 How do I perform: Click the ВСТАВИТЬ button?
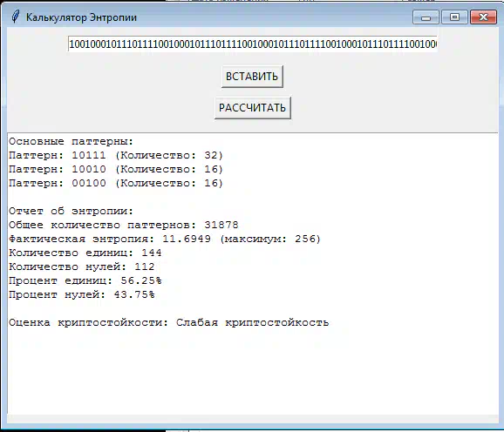tap(252, 77)
